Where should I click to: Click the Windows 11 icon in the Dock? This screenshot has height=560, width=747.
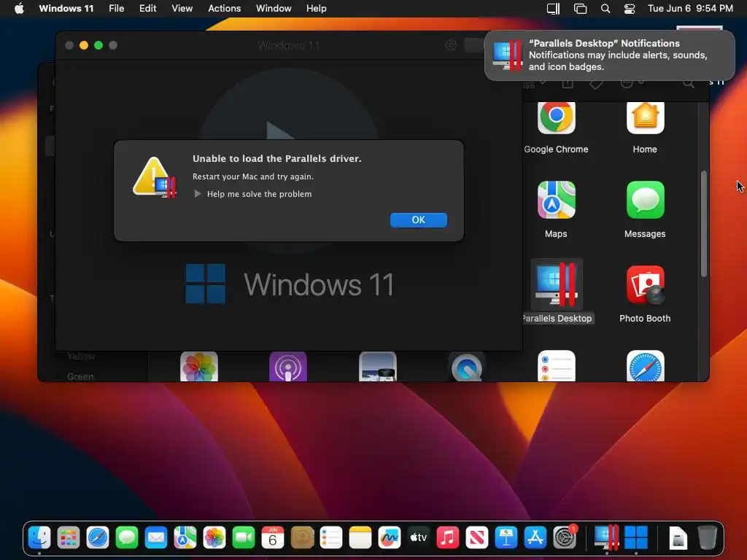point(636,538)
